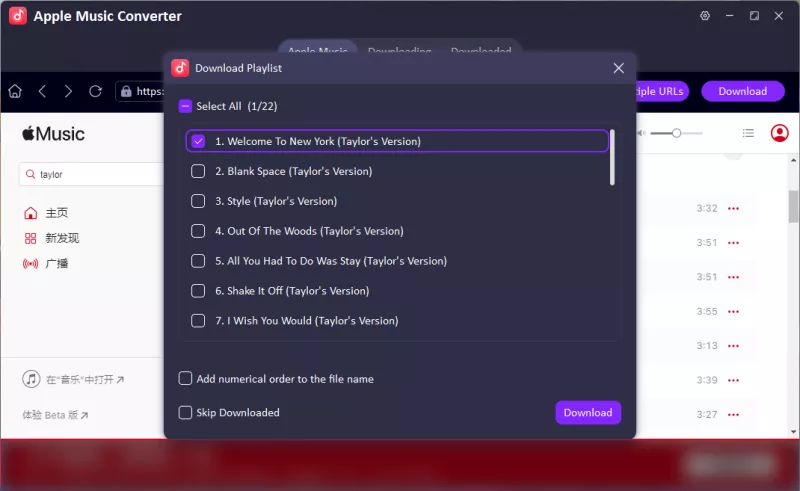This screenshot has height=491, width=800.
Task: Open the playback queue list icon
Action: [x=748, y=133]
